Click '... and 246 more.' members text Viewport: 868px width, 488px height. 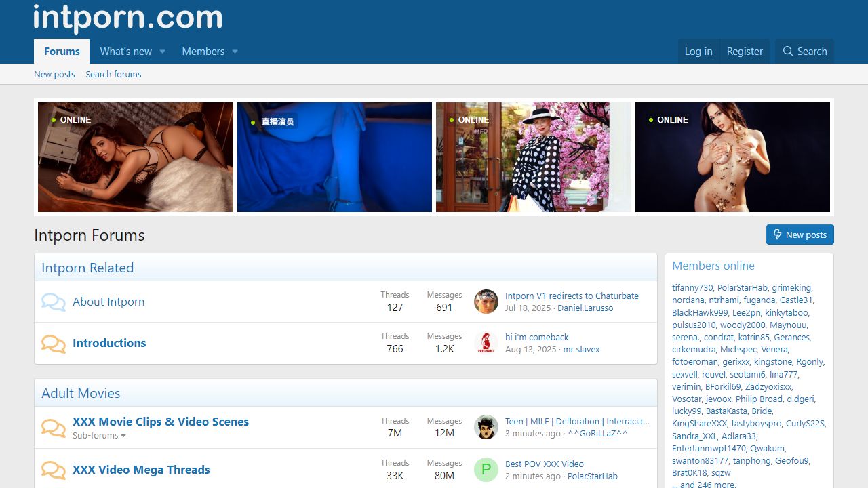tap(704, 484)
